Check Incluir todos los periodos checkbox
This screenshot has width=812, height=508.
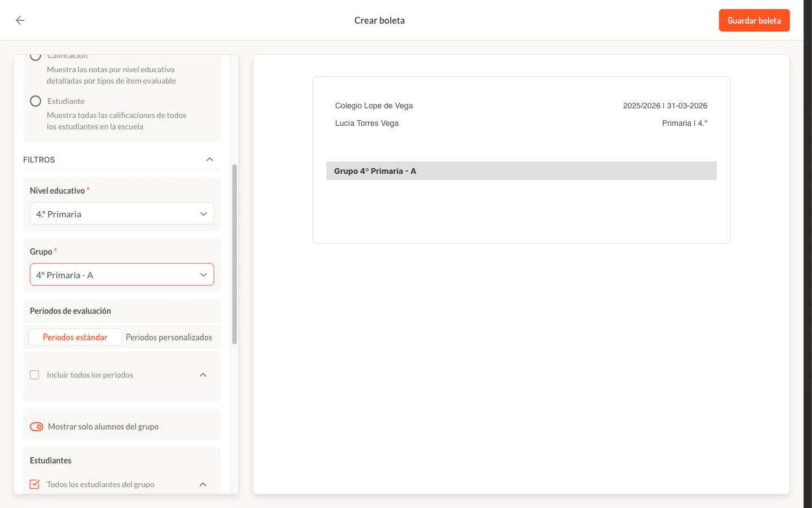[34, 375]
